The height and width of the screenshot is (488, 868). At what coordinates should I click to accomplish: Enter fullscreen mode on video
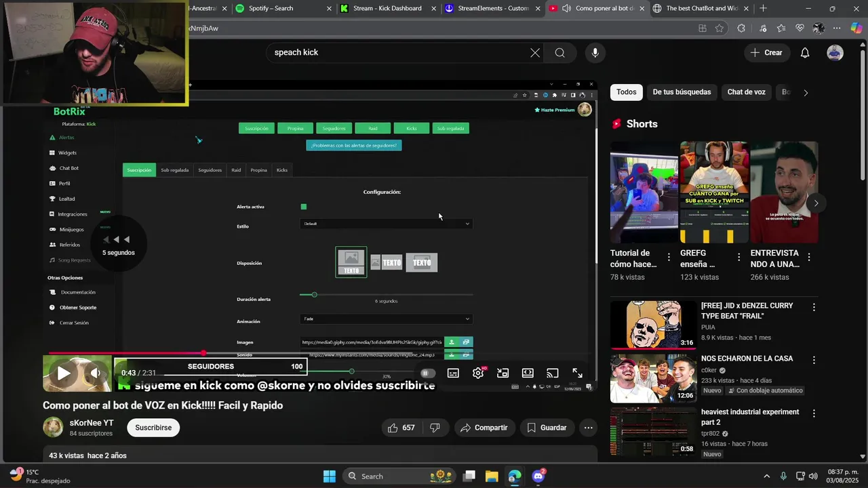[578, 373]
